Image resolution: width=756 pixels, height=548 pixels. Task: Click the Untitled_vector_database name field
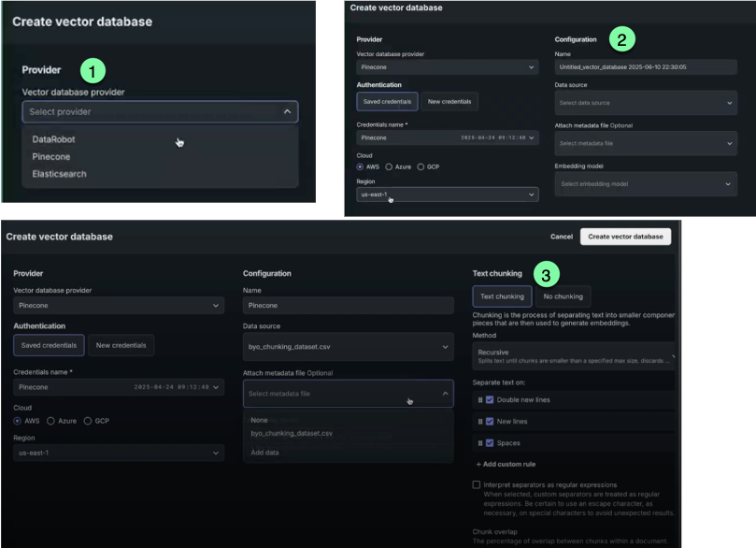[646, 67]
